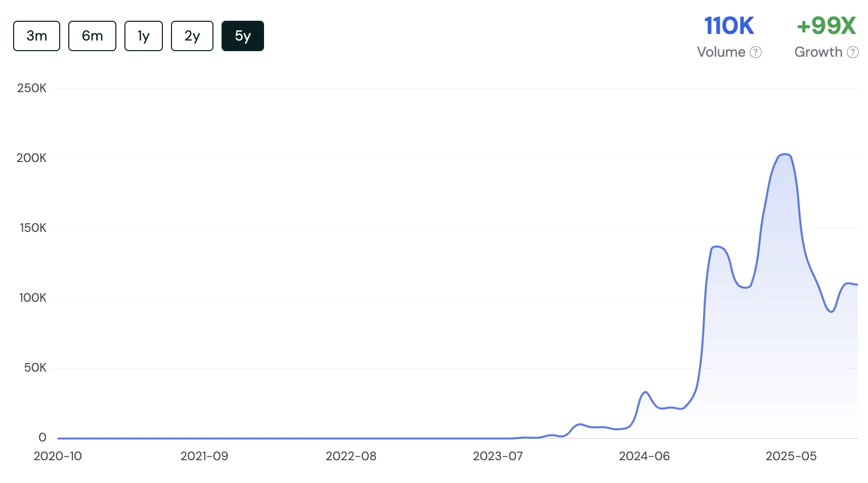The image size is (868, 483).
Task: Click the 2023-07 x-axis date label
Action: [498, 456]
